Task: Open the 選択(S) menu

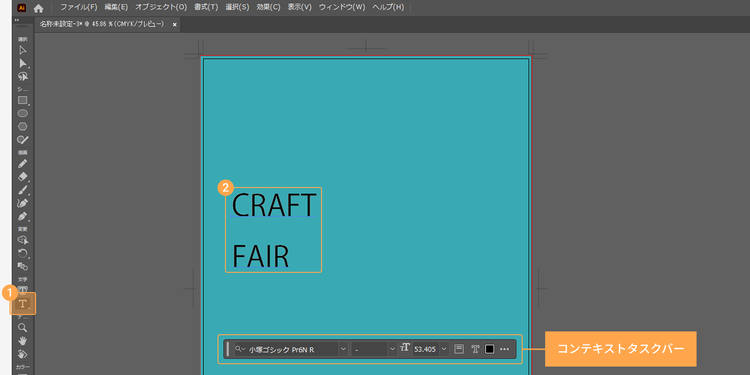Action: (x=237, y=8)
